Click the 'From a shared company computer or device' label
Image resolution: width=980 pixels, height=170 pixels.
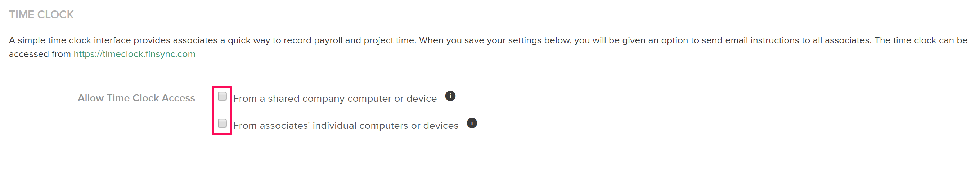335,98
